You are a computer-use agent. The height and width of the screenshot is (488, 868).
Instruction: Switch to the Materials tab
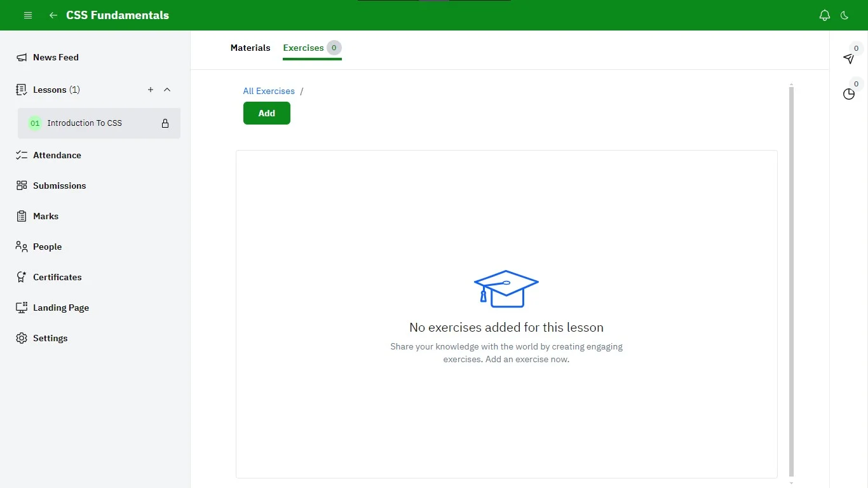[x=250, y=48]
